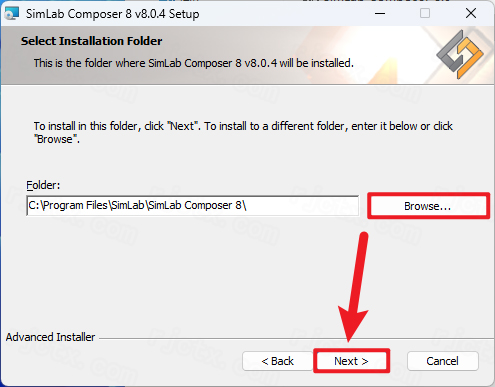Screen dimensions: 495x387
Task: Cancel the SimLab Composer installation
Action: coord(443,361)
